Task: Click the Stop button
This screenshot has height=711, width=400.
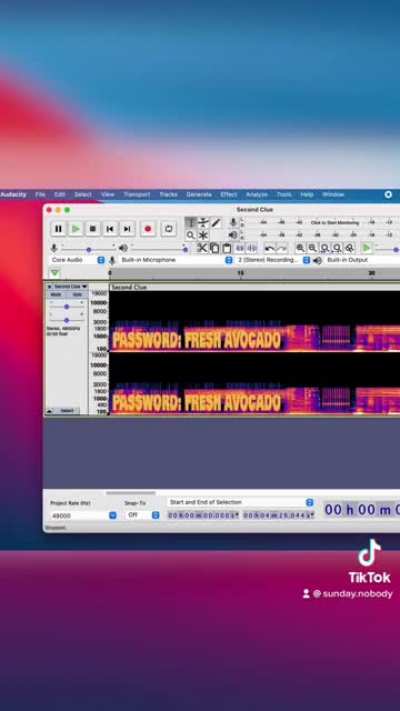Action: [93, 229]
